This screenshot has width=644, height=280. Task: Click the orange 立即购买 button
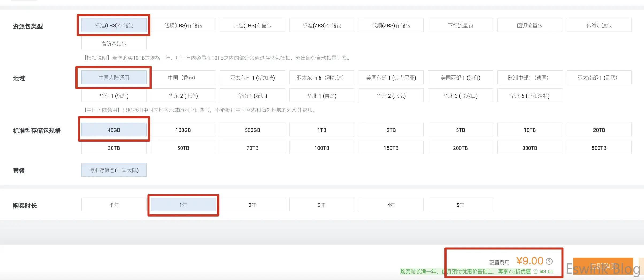(603, 266)
